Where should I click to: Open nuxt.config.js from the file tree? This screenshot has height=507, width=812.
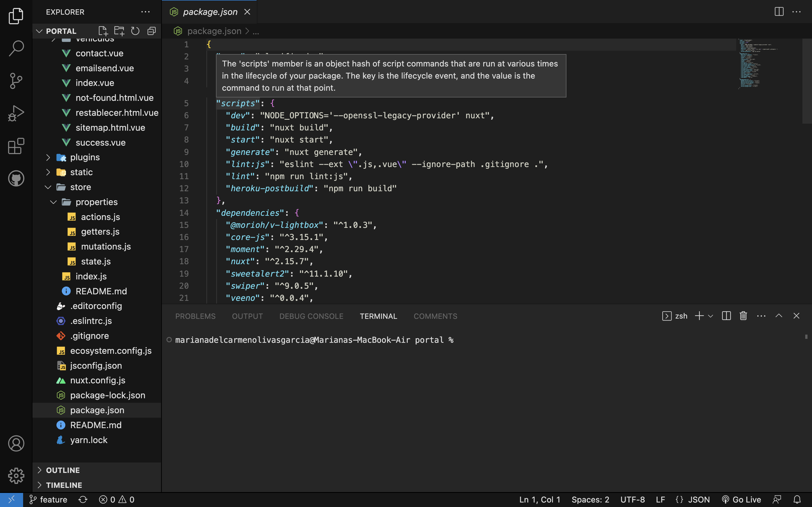pos(98,380)
